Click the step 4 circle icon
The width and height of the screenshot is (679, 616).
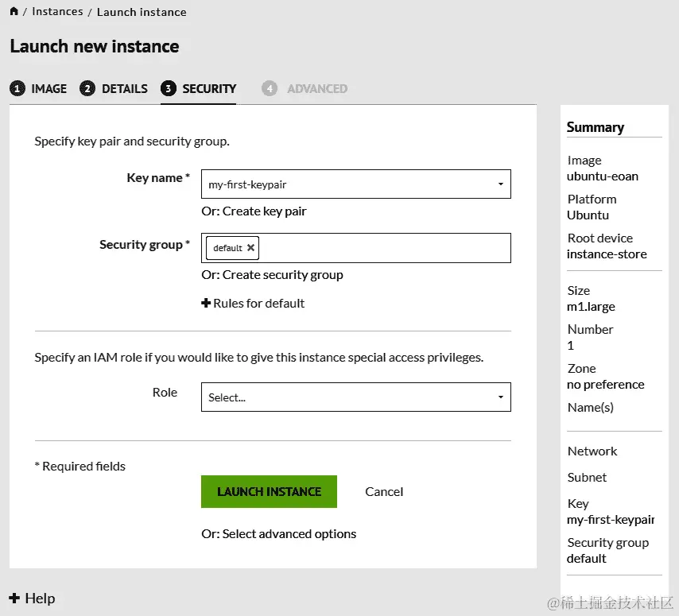[x=270, y=88]
